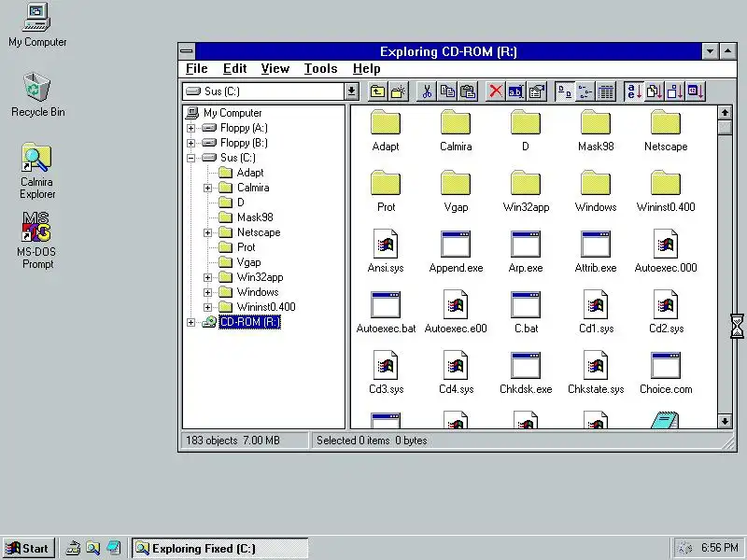
Task: Click the first quick launch icon on the taskbar
Action: [x=73, y=548]
